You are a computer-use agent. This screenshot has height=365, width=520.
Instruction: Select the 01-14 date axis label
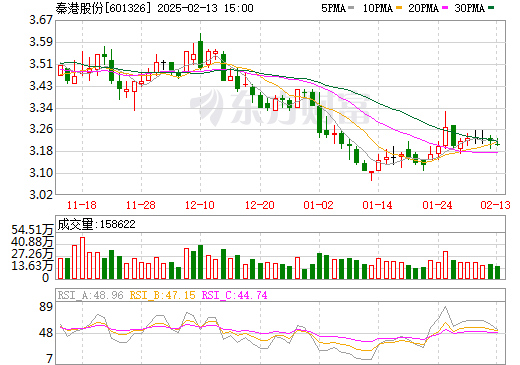point(378,205)
